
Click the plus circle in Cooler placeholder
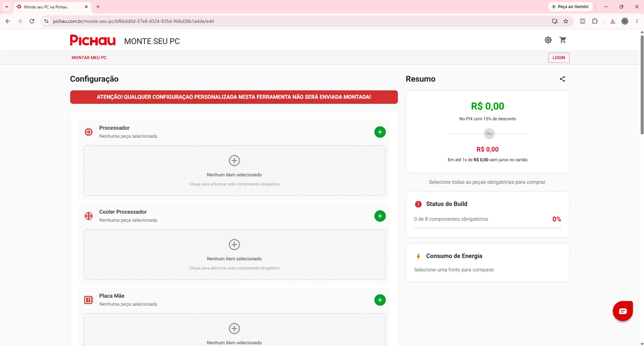234,245
